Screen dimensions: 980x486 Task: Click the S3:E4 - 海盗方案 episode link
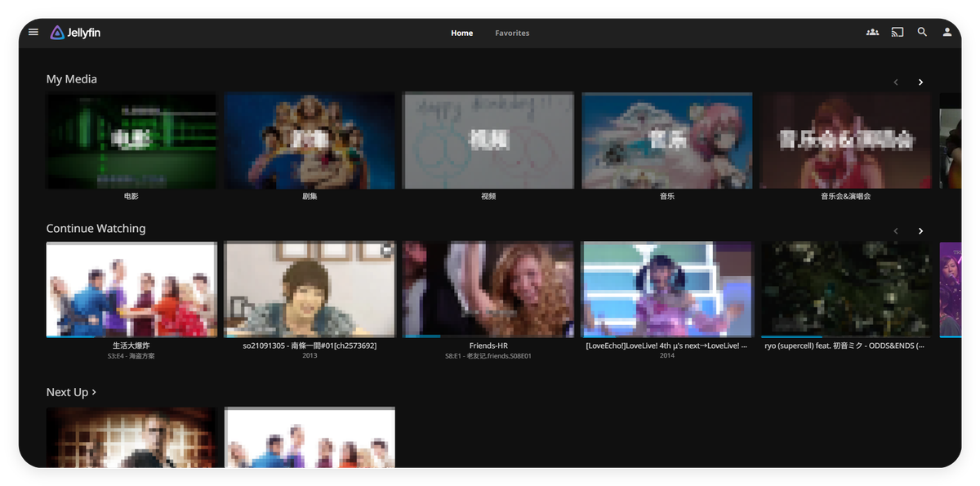131,356
